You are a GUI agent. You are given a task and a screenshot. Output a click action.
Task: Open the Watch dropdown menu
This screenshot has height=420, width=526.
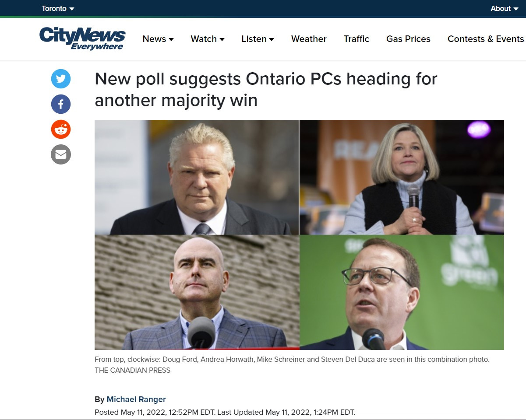(208, 39)
